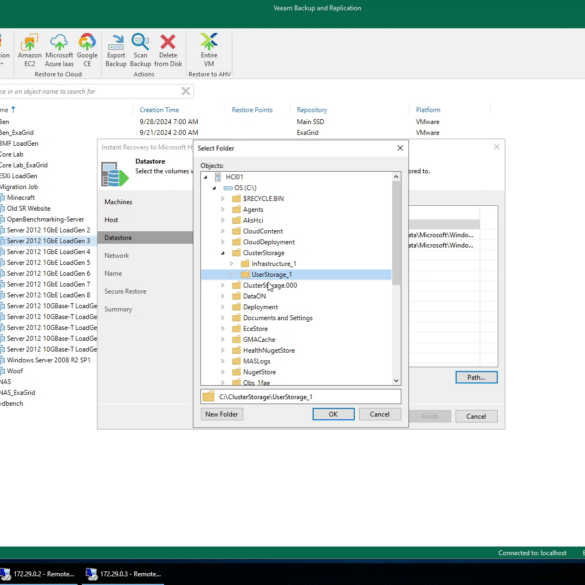
Task: Sort by Creation Time column
Action: [x=159, y=110]
